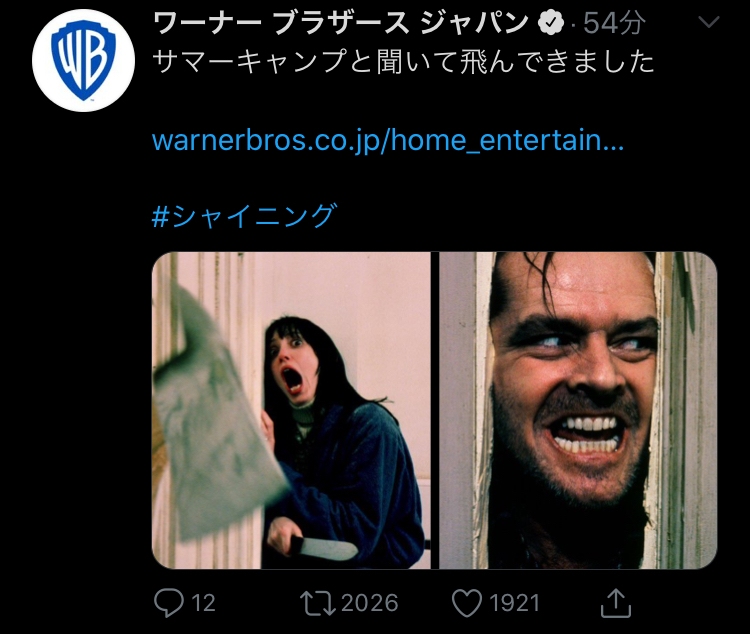The image size is (750, 634).
Task: Click the 54分 timestamp
Action: (x=614, y=22)
